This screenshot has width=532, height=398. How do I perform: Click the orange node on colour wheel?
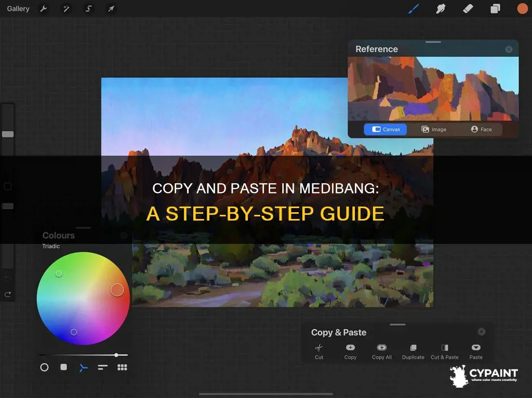coord(117,290)
